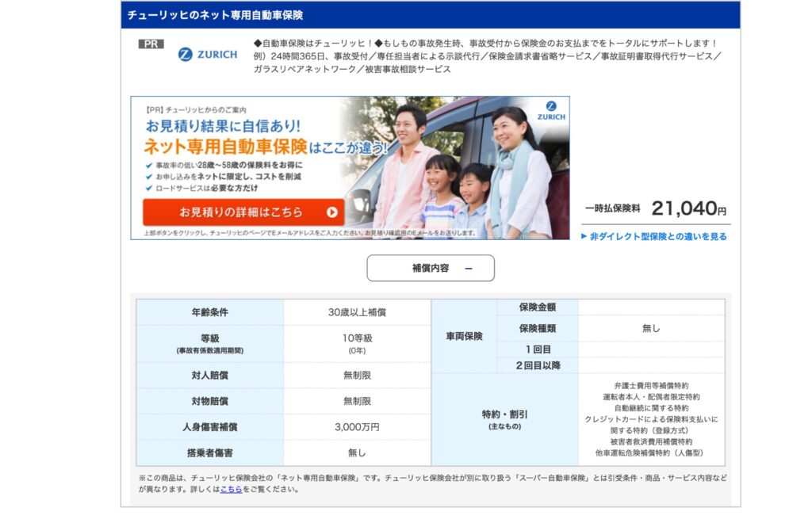
Task: Click the 21,040円 premium amount
Action: point(688,208)
